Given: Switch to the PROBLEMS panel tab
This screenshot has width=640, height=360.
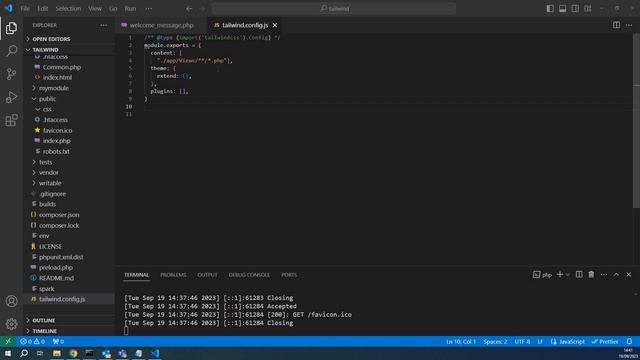Looking at the screenshot, I should pos(173,275).
